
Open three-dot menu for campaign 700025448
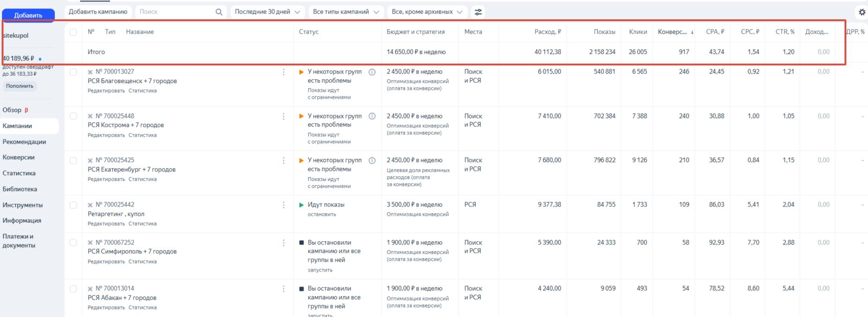click(x=283, y=116)
